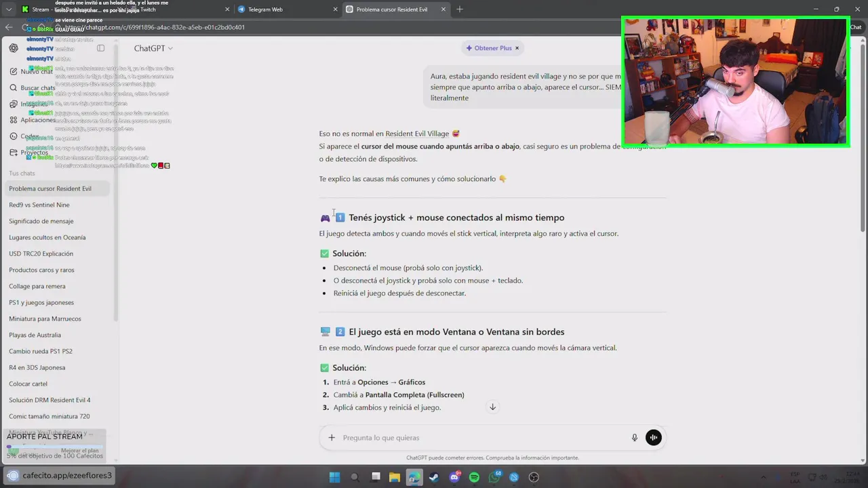Focus the Pregunta lo que quieras input
This screenshot has height=488, width=868.
click(481, 438)
